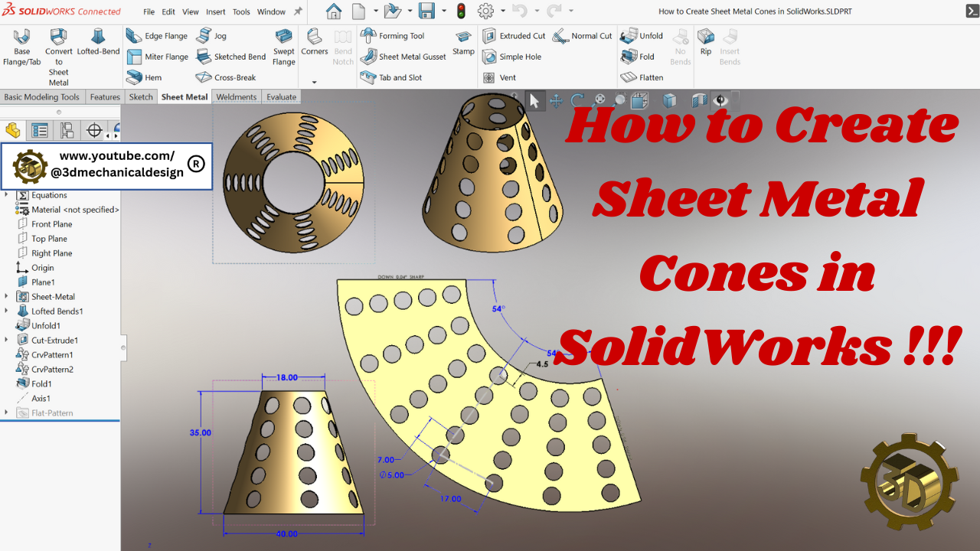The height and width of the screenshot is (551, 980).
Task: Open the Lofted-Bend tool
Action: 98,42
